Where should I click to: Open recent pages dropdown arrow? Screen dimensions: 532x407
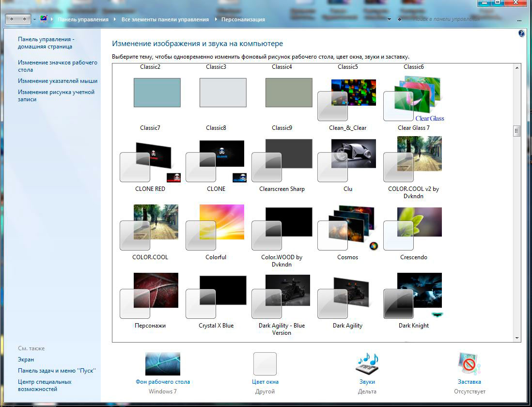pos(34,19)
